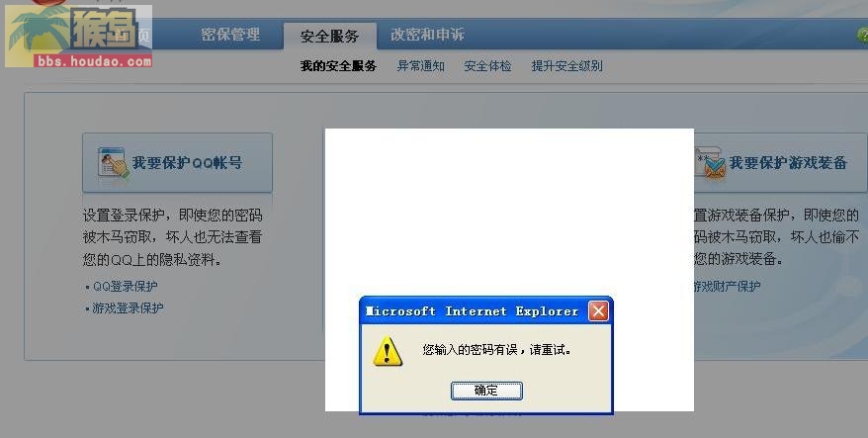Close the Microsoft Internet Explorer alert with X
Viewport: 868px width, 438px height.
pyautogui.click(x=598, y=311)
